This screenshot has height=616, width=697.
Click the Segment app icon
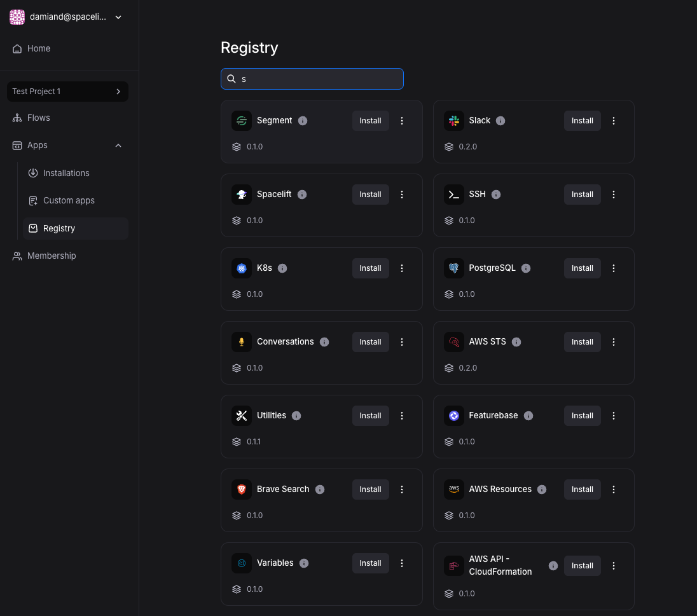click(x=242, y=120)
